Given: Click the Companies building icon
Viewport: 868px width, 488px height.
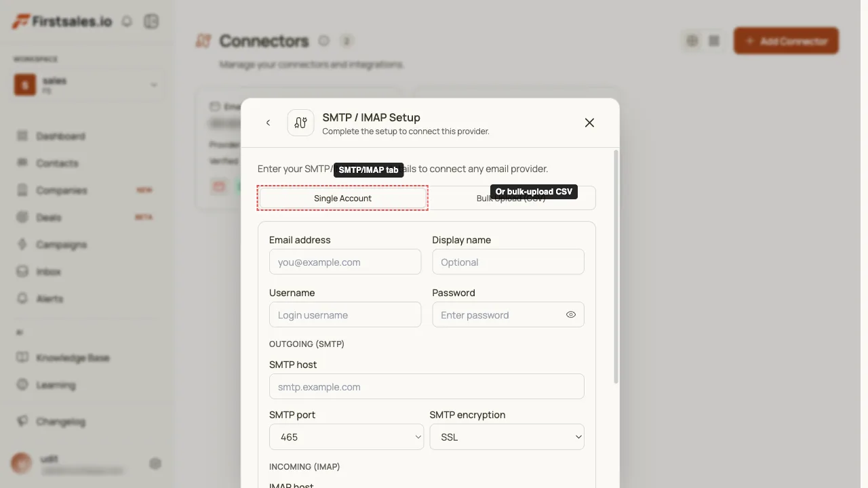Looking at the screenshot, I should click(x=22, y=190).
